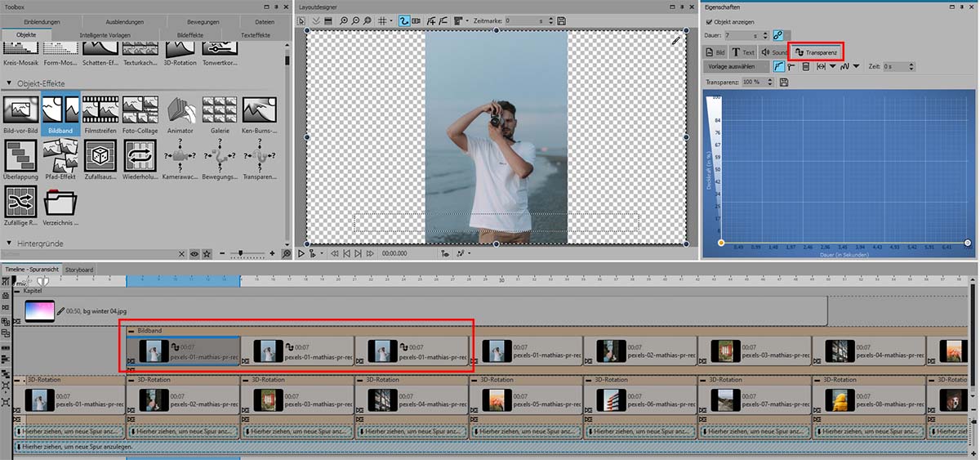Select the Ken-Burns effect icon
Image resolution: width=980 pixels, height=460 pixels.
pyautogui.click(x=259, y=111)
